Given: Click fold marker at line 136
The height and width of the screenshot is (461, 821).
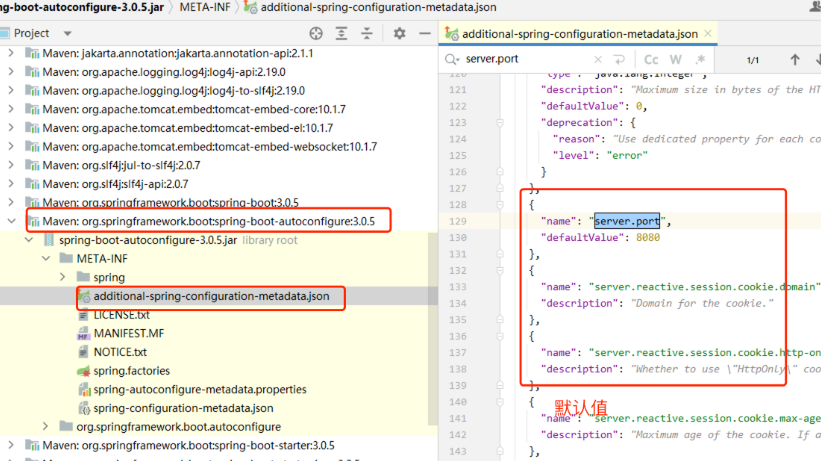Looking at the screenshot, I should pyautogui.click(x=500, y=336).
